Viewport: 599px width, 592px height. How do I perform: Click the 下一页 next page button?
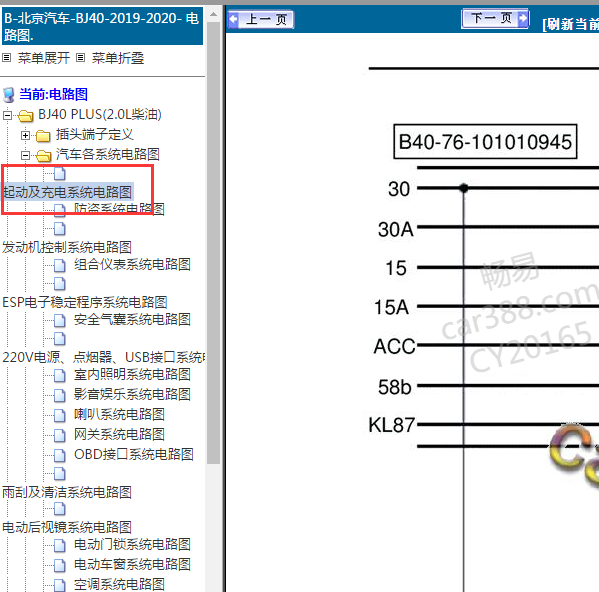point(495,18)
